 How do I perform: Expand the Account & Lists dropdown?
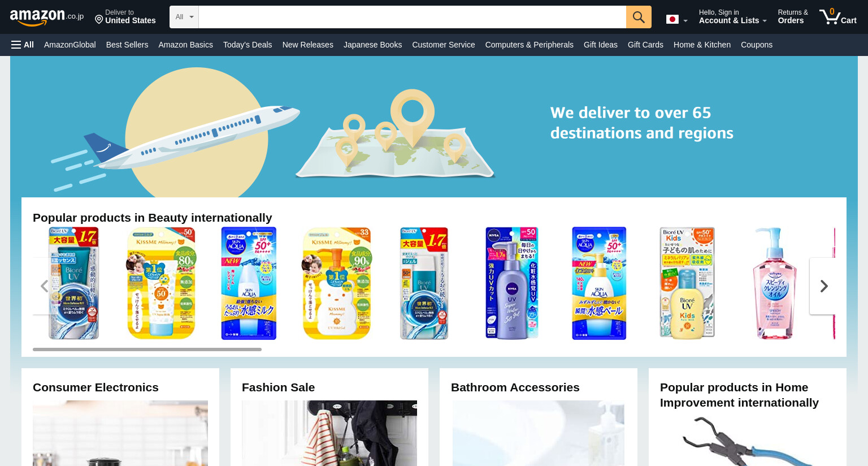[x=733, y=16]
